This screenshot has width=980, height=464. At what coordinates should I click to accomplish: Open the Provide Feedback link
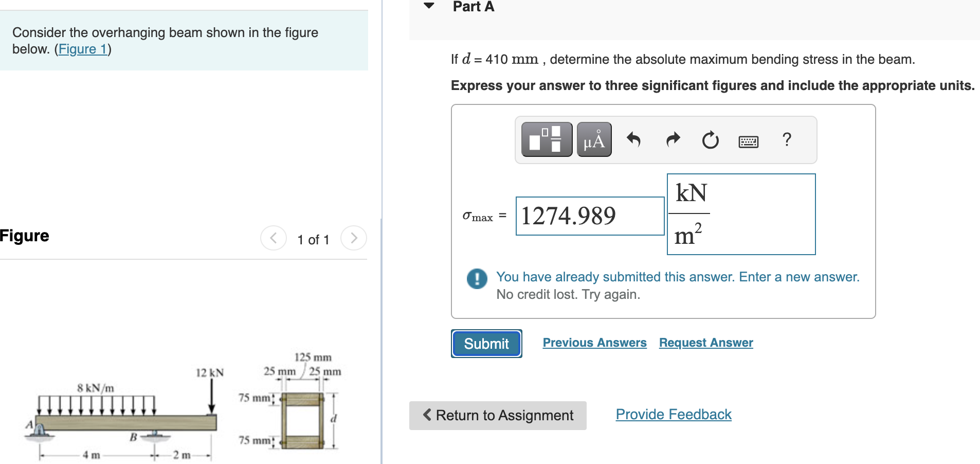(673, 414)
